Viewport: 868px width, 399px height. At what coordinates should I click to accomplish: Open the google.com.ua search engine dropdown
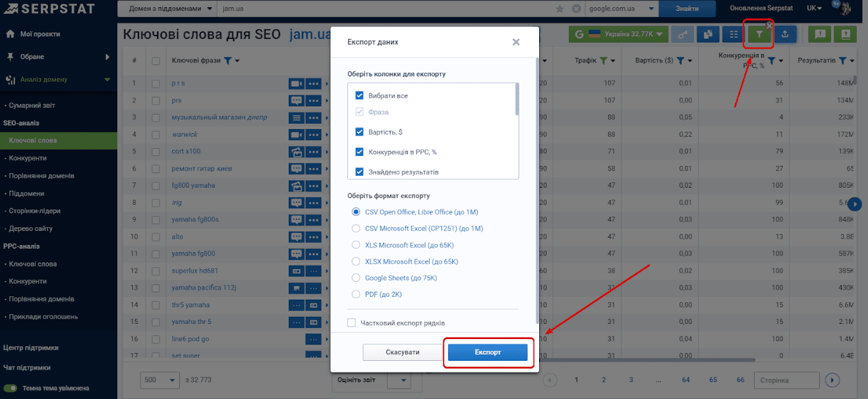[x=621, y=9]
